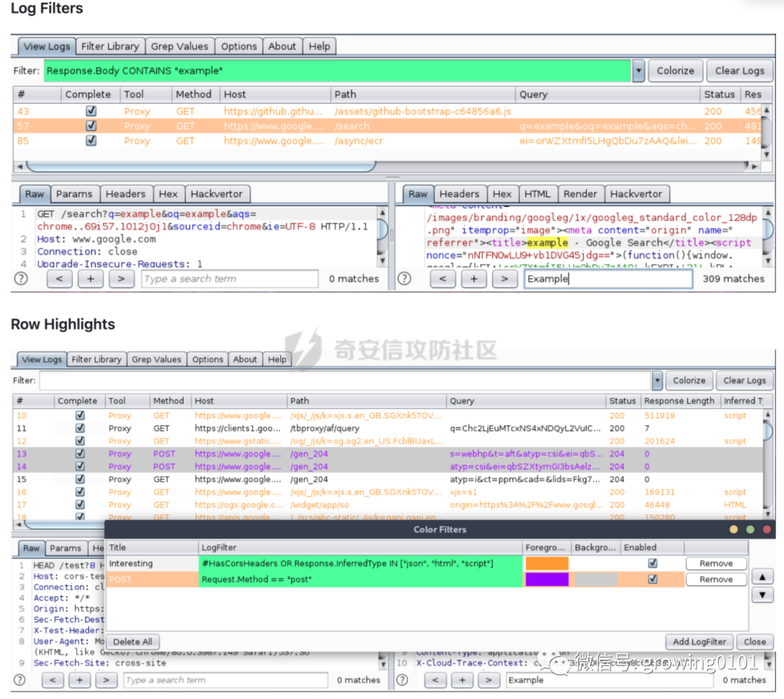The image size is (784, 699).
Task: Go to next match in upper request pane
Action: click(121, 279)
